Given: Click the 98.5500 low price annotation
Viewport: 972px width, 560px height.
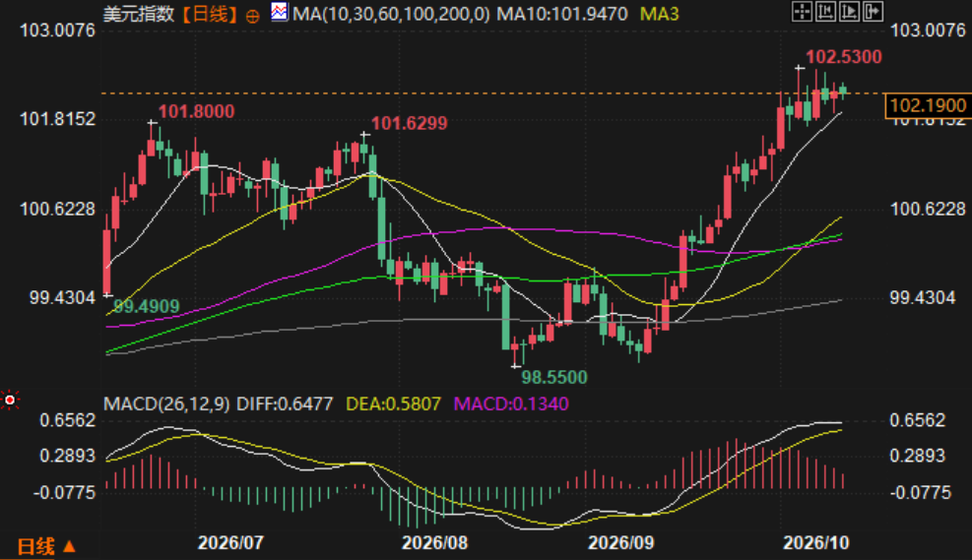Looking at the screenshot, I should point(554,377).
